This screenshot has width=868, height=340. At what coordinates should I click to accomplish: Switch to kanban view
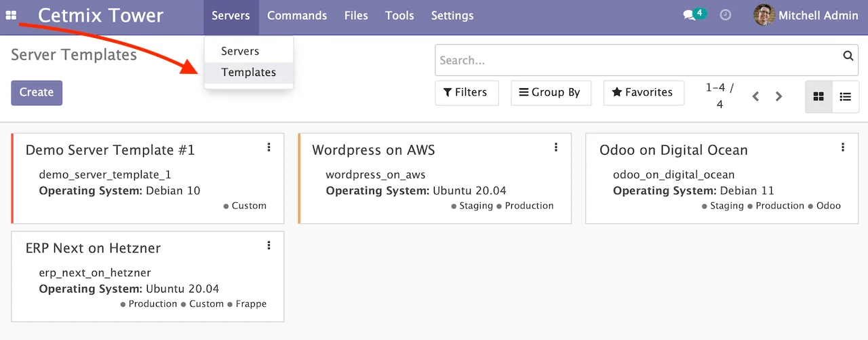coord(818,96)
